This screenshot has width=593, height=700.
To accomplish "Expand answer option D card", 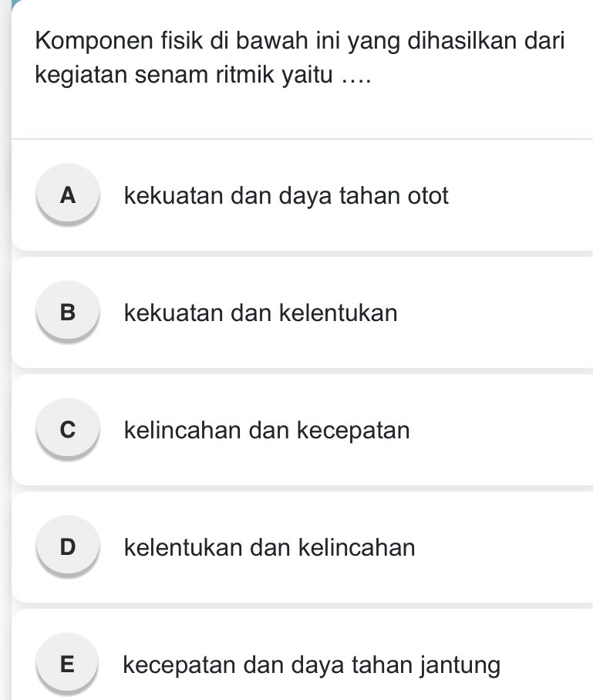I will tap(301, 548).
